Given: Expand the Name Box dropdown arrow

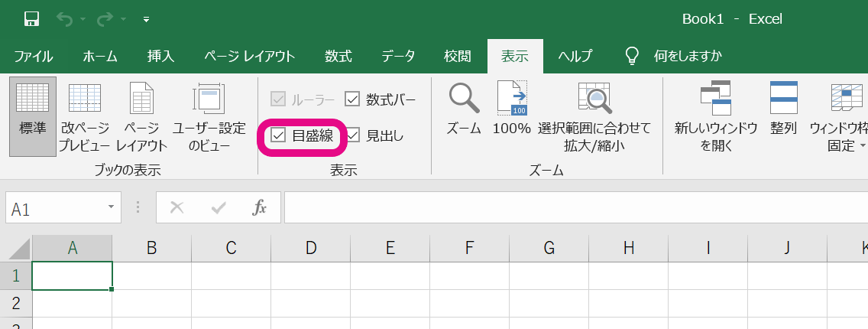Looking at the screenshot, I should (x=111, y=207).
